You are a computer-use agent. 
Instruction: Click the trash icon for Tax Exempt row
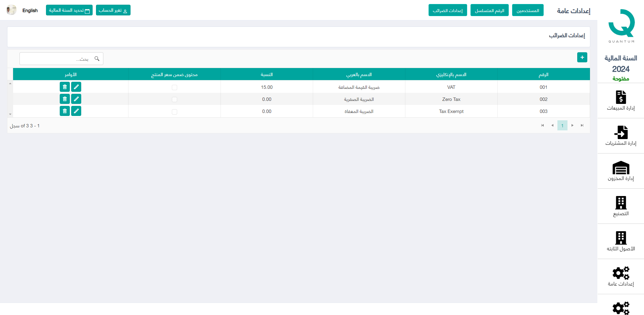[x=65, y=111]
